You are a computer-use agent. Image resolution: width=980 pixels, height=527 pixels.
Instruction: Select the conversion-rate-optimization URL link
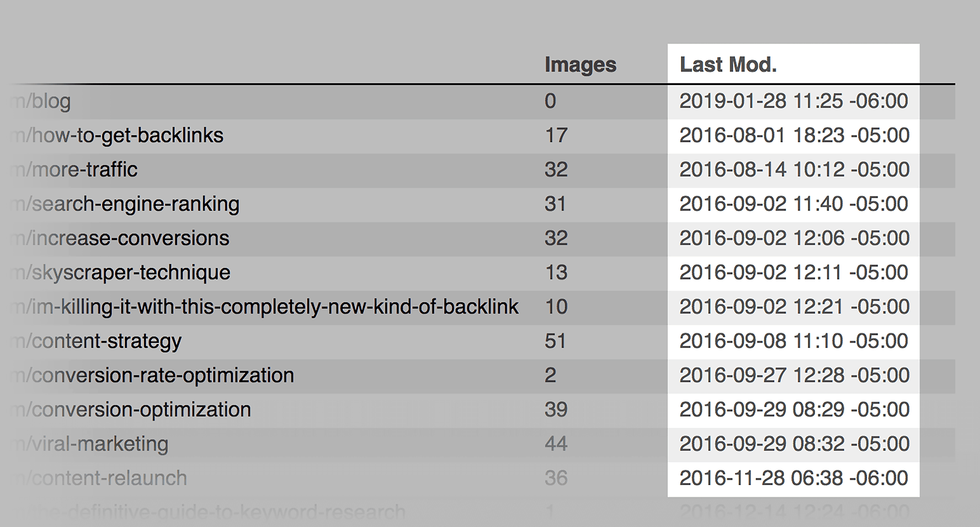pyautogui.click(x=152, y=376)
